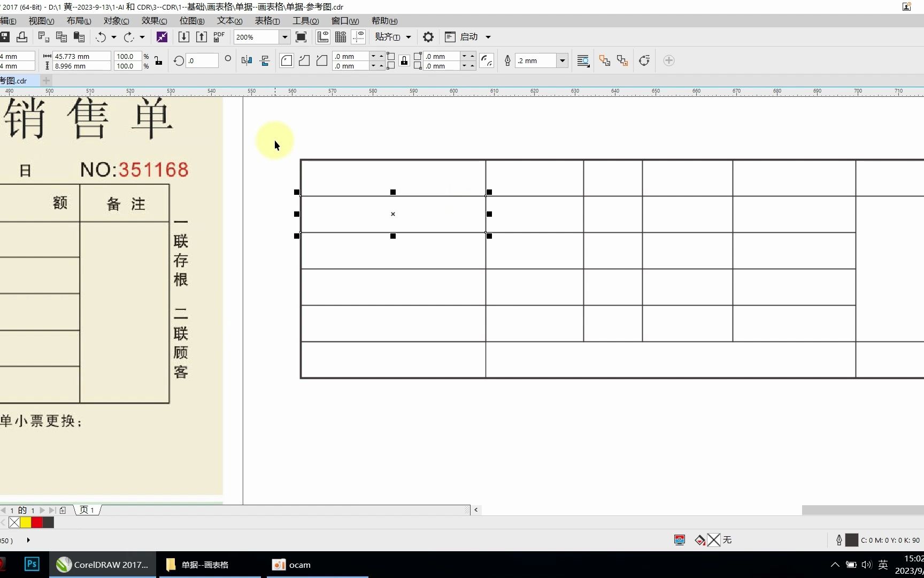Toggle the edit corners together lock
Viewport: 924px width, 578px height.
(x=404, y=60)
